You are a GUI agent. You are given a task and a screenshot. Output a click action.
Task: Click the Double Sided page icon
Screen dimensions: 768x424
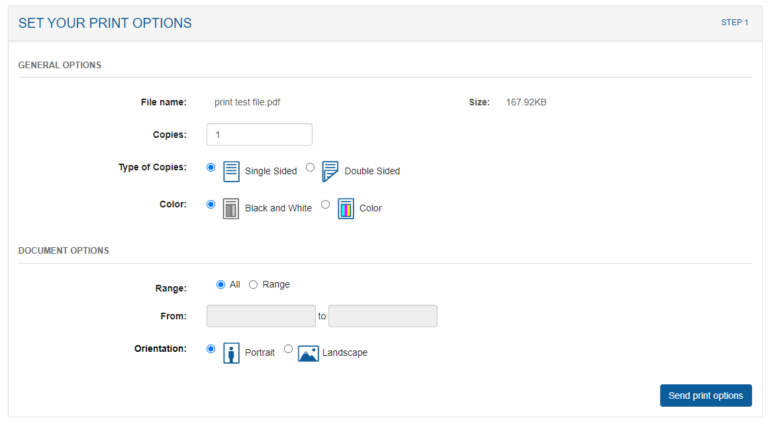point(330,171)
